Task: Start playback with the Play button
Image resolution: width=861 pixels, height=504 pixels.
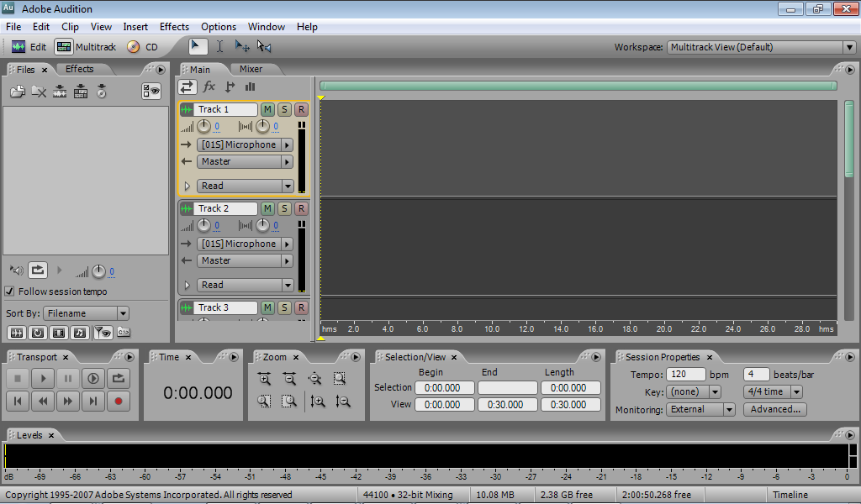Action: pos(43,378)
